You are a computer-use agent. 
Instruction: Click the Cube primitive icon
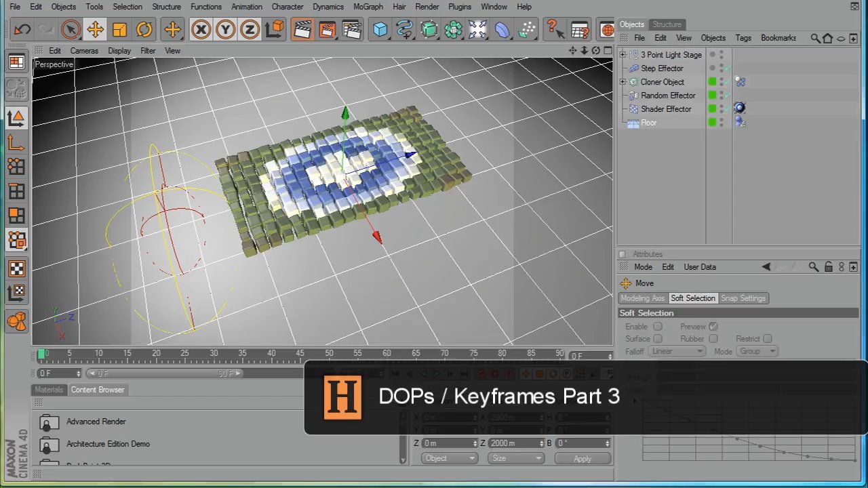(380, 29)
